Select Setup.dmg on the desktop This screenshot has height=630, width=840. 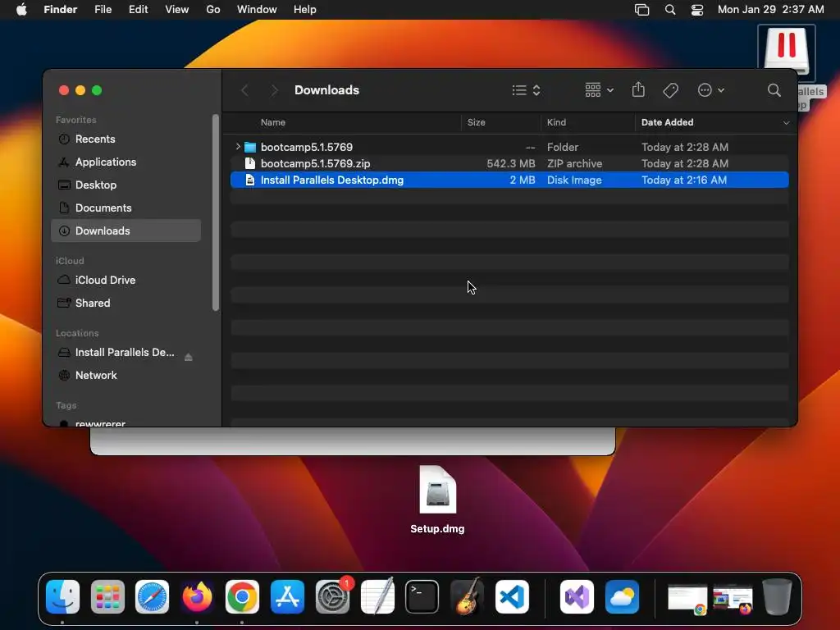click(438, 500)
